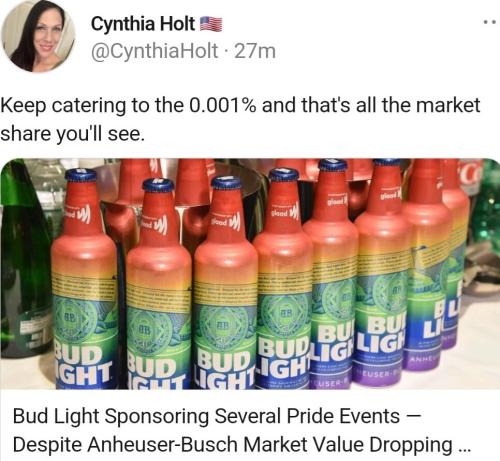Click the phrase "share you'll see."
500x461 pixels.
click(72, 134)
